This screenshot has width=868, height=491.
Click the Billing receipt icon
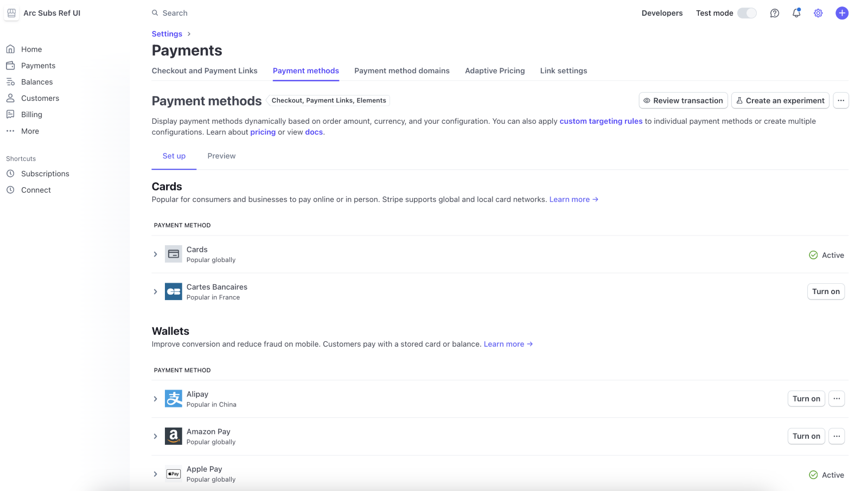pos(10,114)
